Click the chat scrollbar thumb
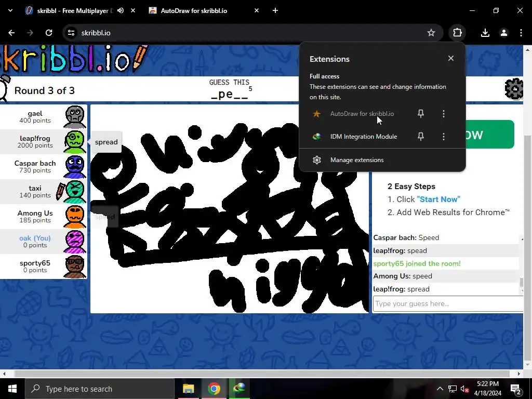This screenshot has height=399, width=532. [522, 282]
